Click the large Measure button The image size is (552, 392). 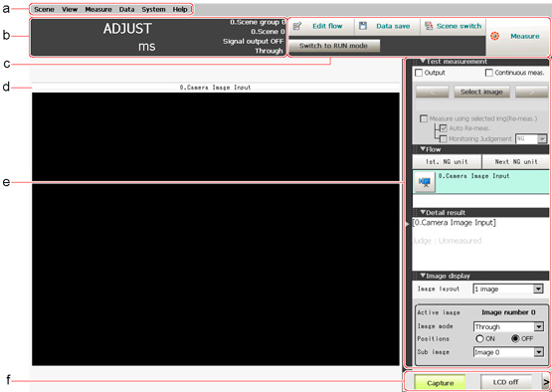517,36
